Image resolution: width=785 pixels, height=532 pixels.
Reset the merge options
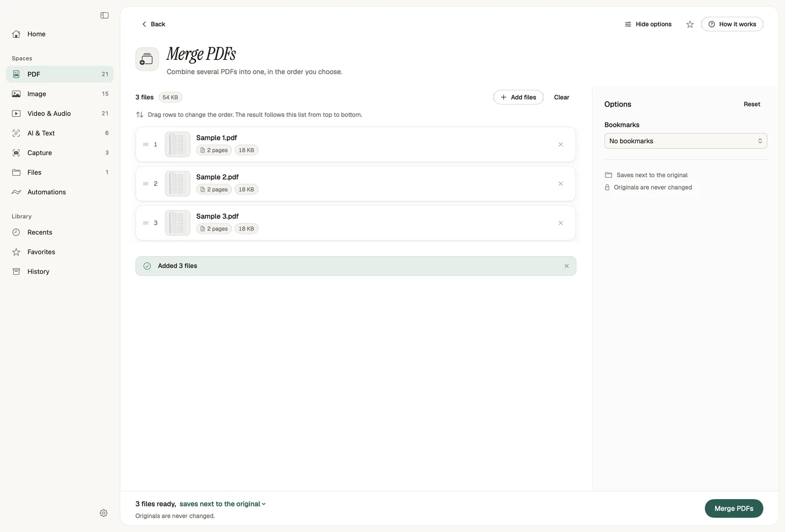[752, 104]
